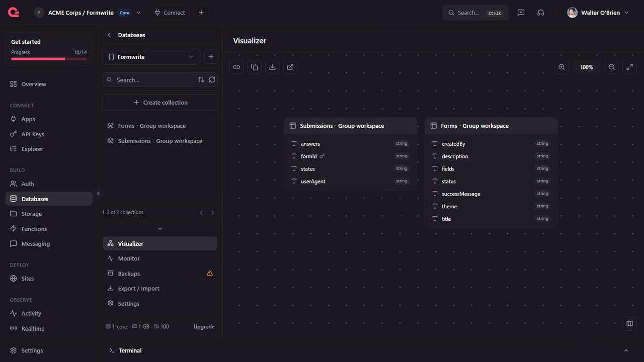This screenshot has height=362, width=644.
Task: Open support via the headset icon
Action: [x=540, y=13]
